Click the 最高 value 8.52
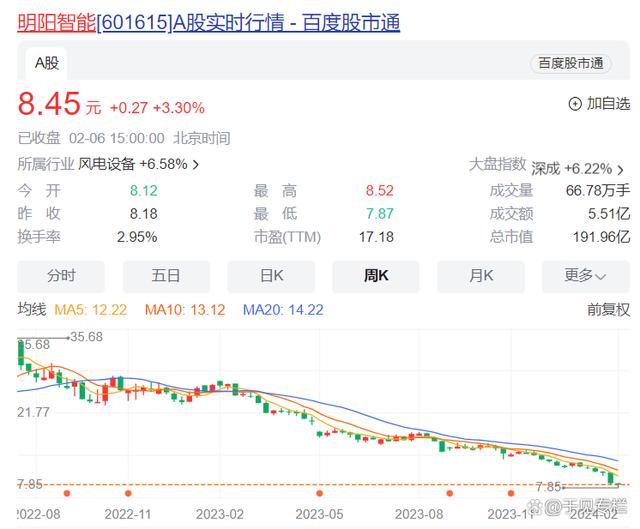The height and width of the screenshot is (529, 640). coord(380,191)
